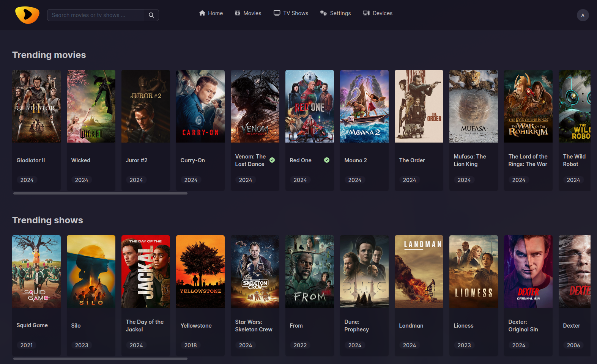The width and height of the screenshot is (597, 364).
Task: Click the Gladiator II title text
Action: 31,160
